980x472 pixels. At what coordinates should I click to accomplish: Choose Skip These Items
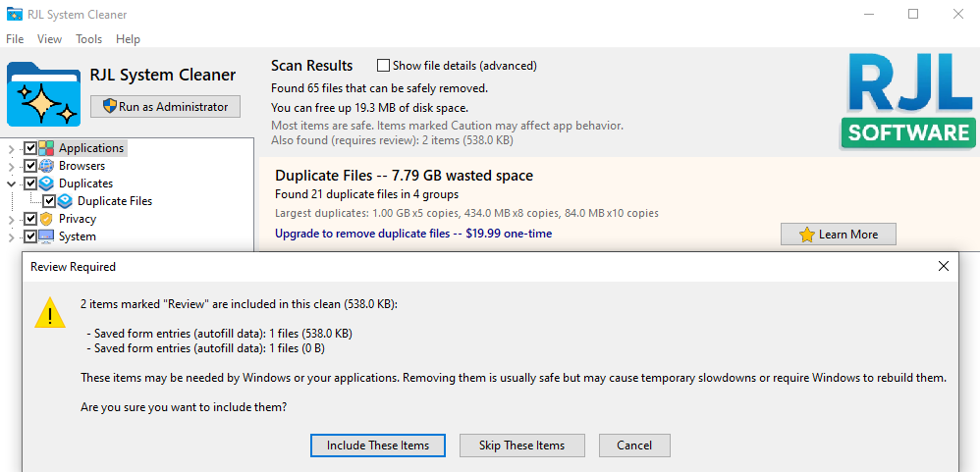521,446
